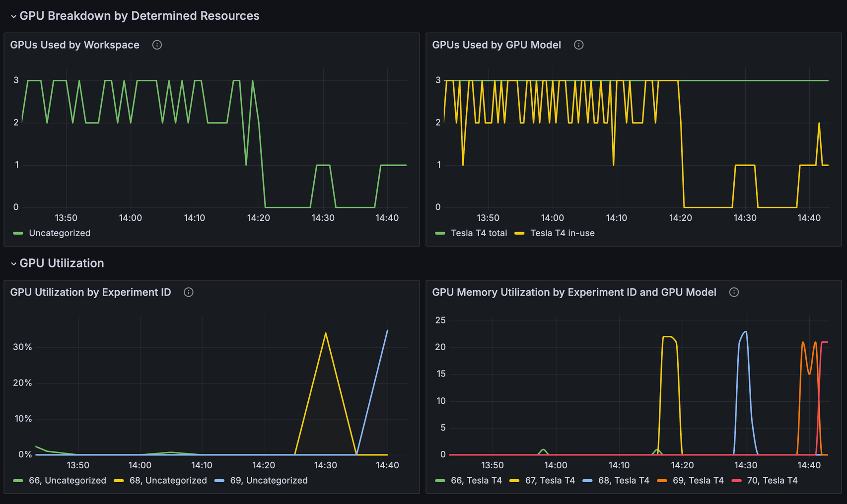Show info icon for GPU Utilization by Experiment ID
This screenshot has width=847, height=504.
pyautogui.click(x=188, y=292)
